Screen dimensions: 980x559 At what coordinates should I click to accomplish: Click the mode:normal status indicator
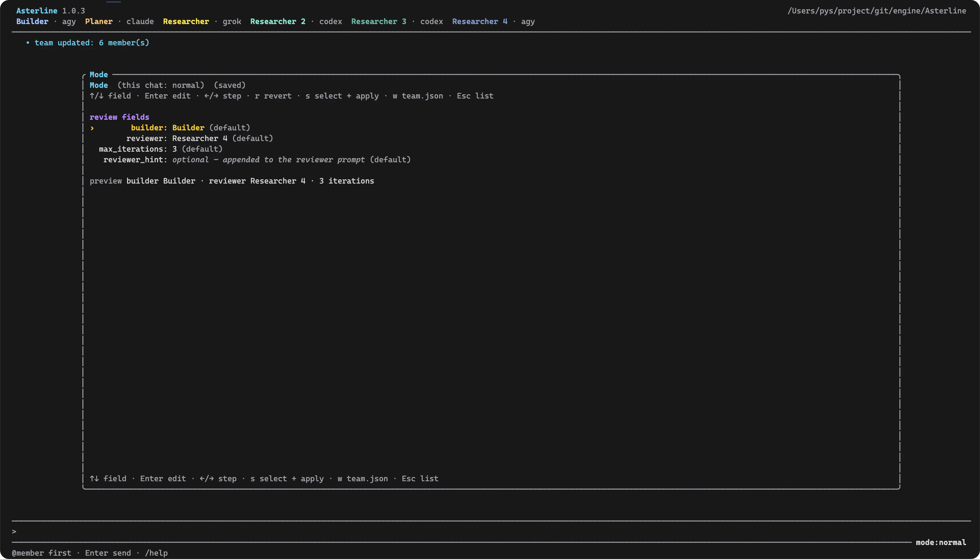pos(941,542)
